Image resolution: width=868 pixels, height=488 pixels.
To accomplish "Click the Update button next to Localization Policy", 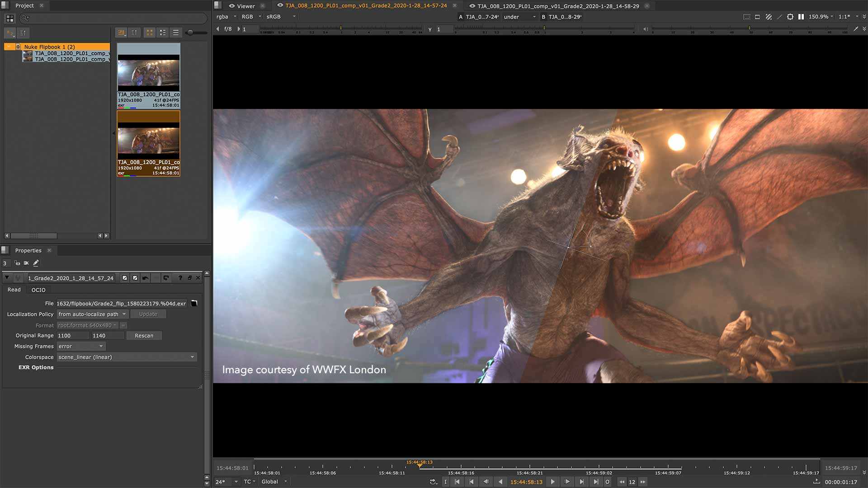I will coord(148,314).
